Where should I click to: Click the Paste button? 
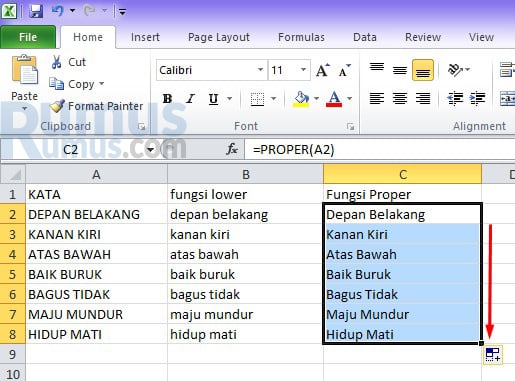click(x=24, y=82)
